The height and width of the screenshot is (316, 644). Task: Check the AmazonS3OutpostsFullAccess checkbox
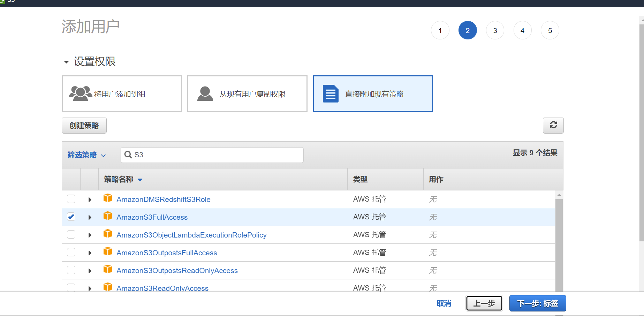pyautogui.click(x=71, y=252)
